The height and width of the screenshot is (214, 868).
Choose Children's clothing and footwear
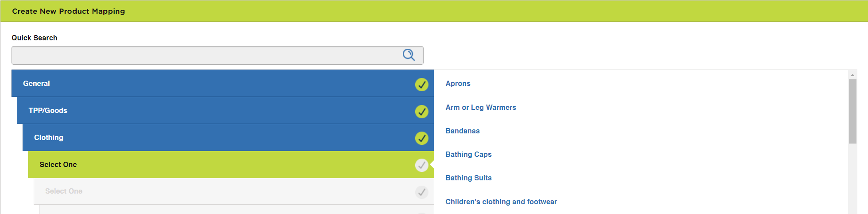point(501,202)
